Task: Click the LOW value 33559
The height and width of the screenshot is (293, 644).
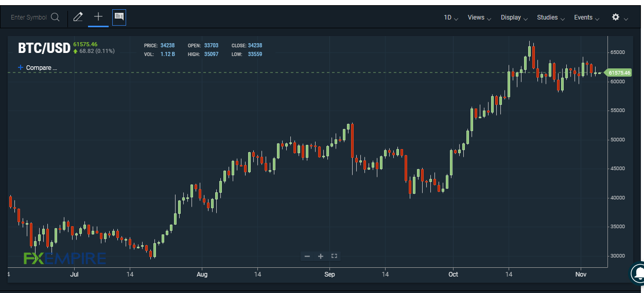Action: [255, 54]
